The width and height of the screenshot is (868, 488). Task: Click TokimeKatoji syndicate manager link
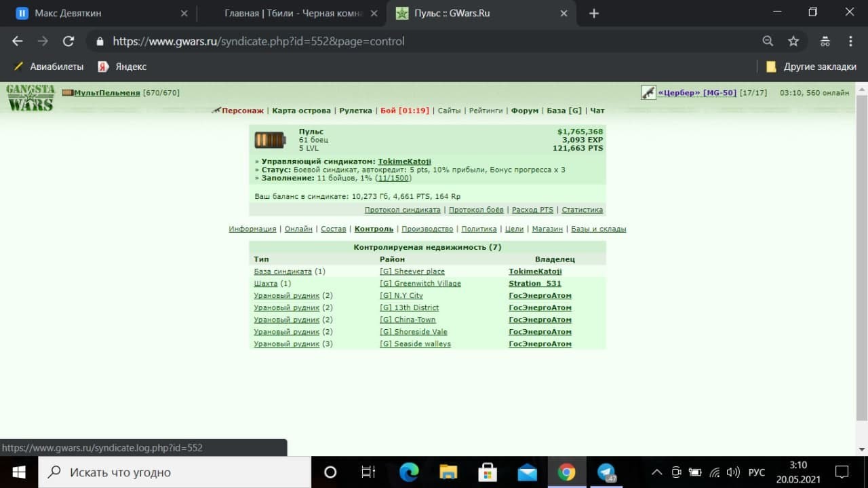click(x=404, y=162)
